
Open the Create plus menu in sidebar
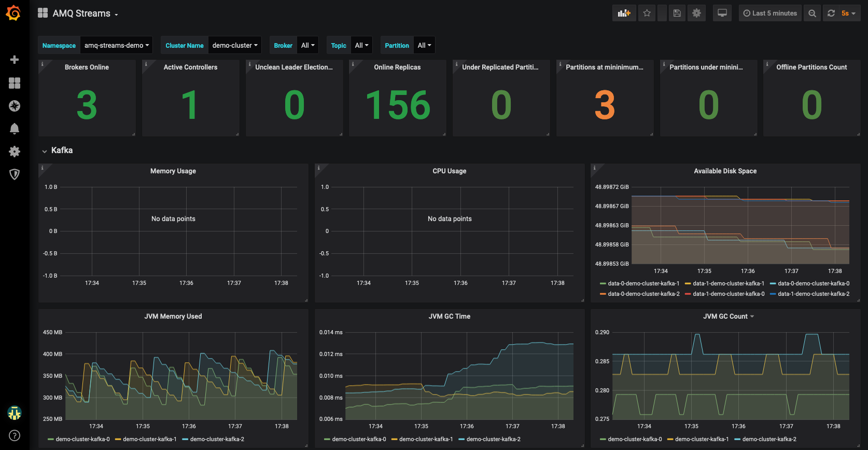pos(15,60)
